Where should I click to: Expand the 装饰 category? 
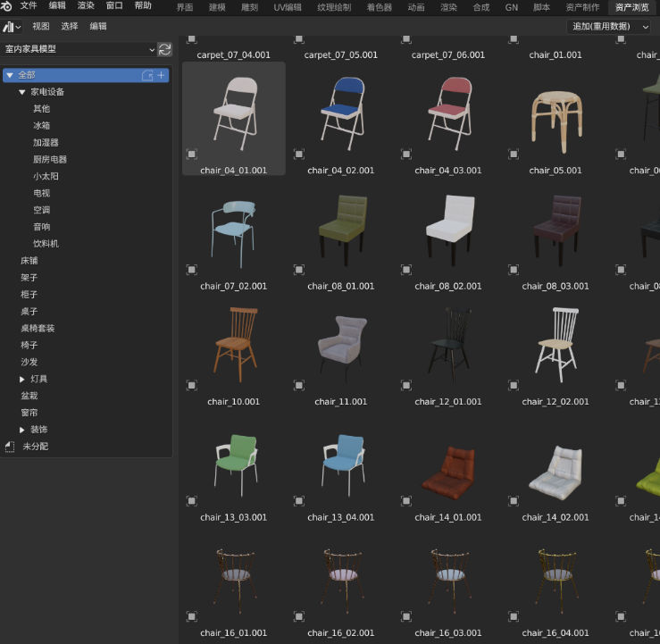tap(22, 430)
